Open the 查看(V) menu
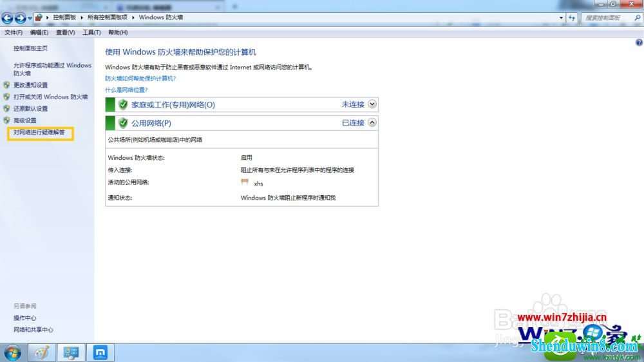 click(65, 32)
